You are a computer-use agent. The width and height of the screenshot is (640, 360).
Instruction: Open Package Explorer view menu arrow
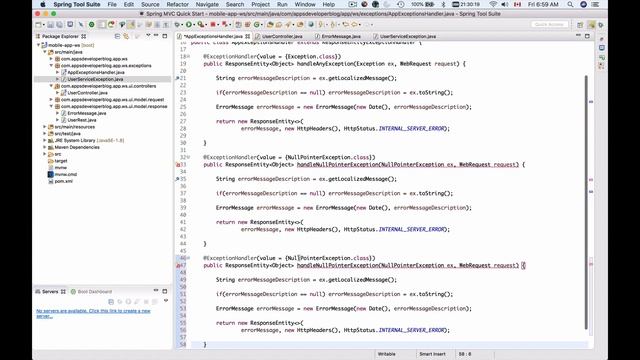pos(148,36)
